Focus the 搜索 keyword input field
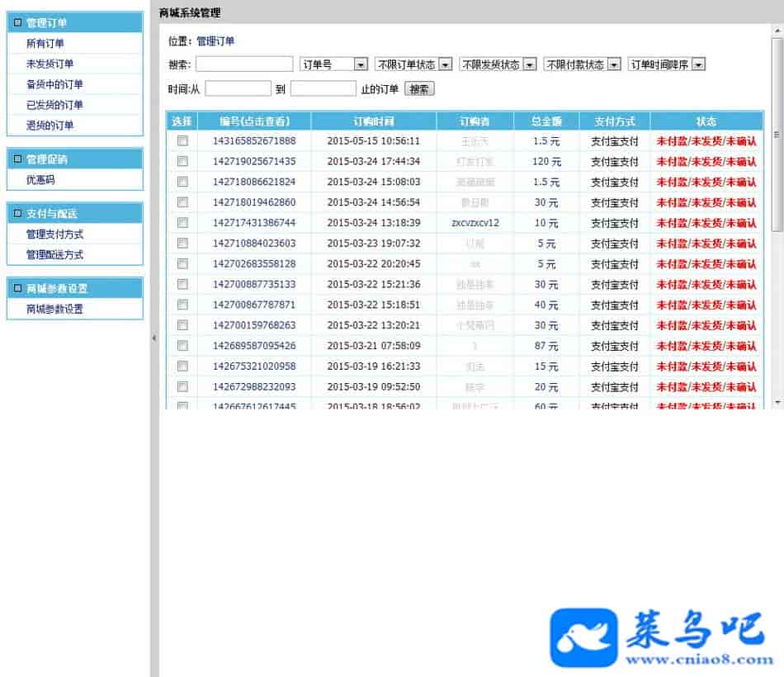This screenshot has height=677, width=784. (x=244, y=64)
